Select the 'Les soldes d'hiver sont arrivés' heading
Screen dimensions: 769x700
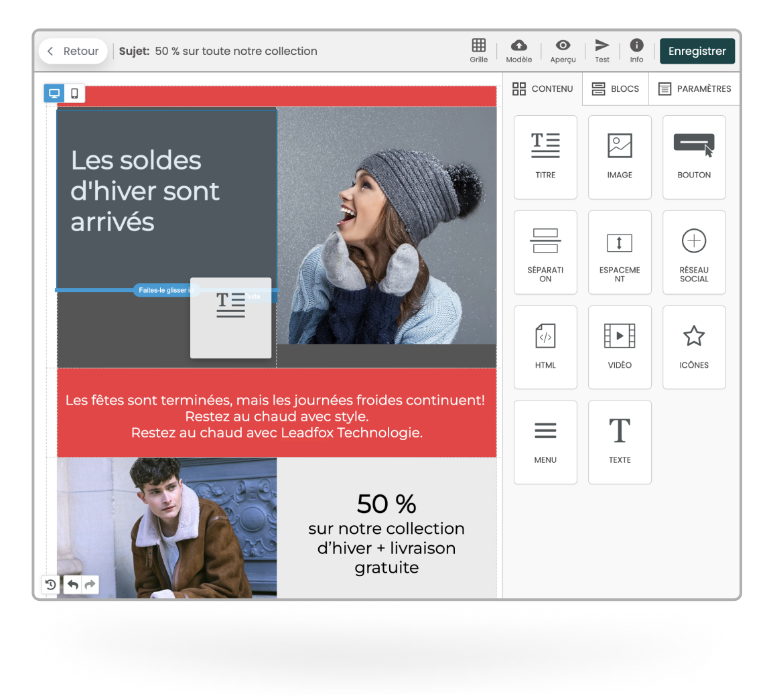pyautogui.click(x=145, y=192)
